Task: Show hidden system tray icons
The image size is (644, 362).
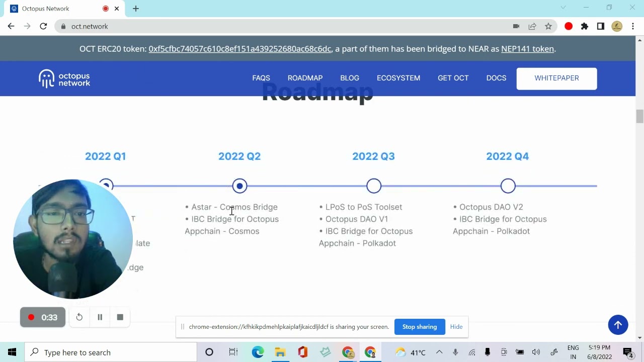Action: [439, 352]
